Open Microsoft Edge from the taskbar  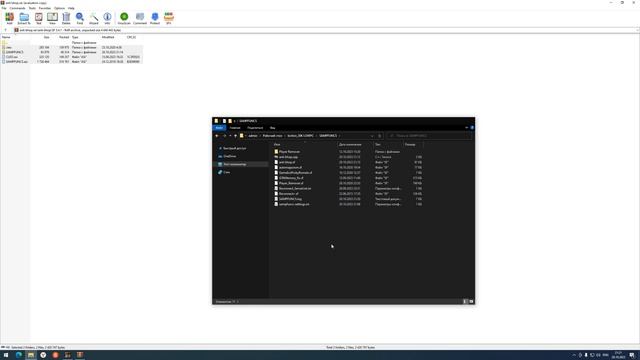point(18,355)
